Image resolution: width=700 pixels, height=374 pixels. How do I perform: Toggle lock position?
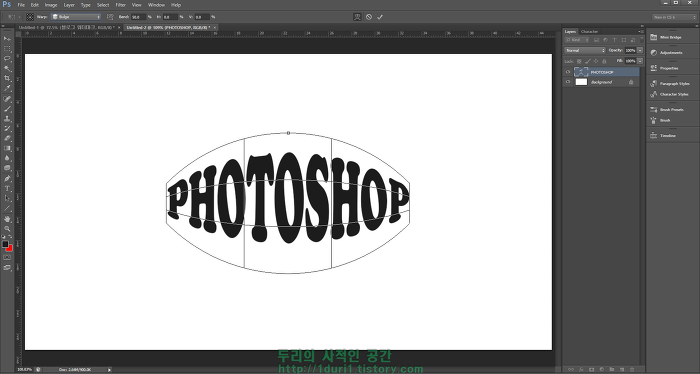pos(596,61)
